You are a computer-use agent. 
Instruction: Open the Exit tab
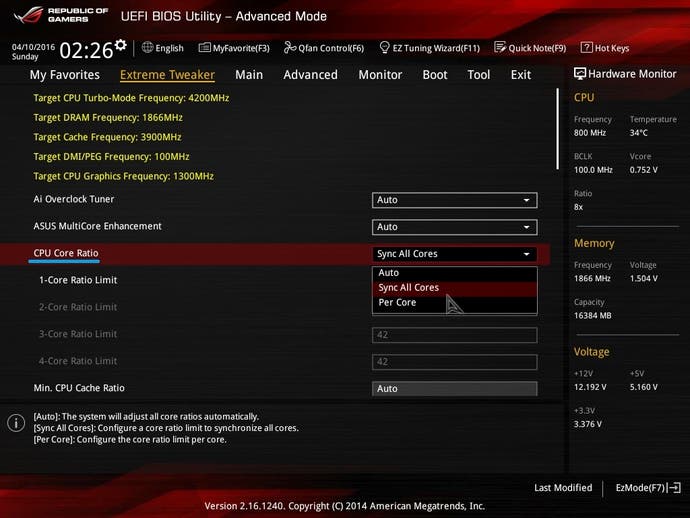(521, 75)
